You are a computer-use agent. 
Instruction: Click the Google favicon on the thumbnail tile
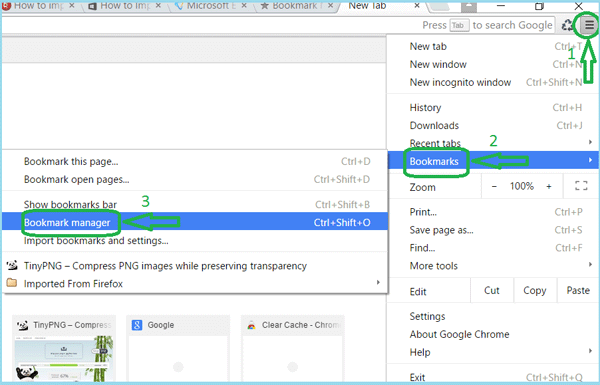(x=137, y=325)
